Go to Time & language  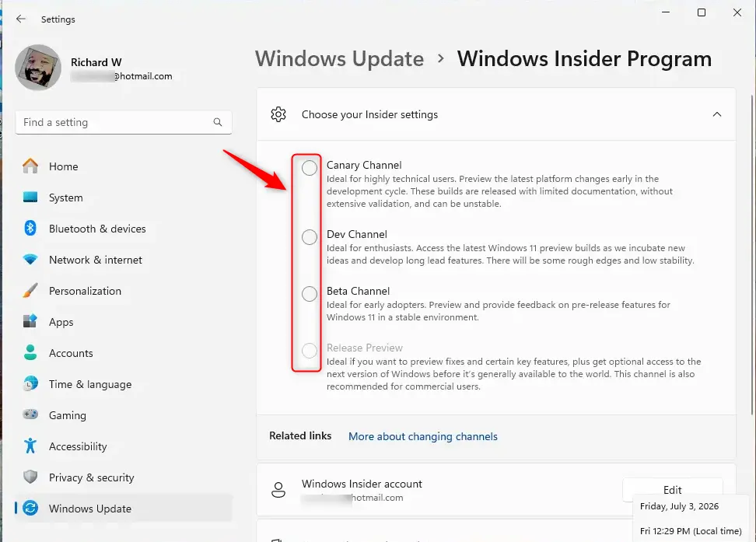coord(124,384)
